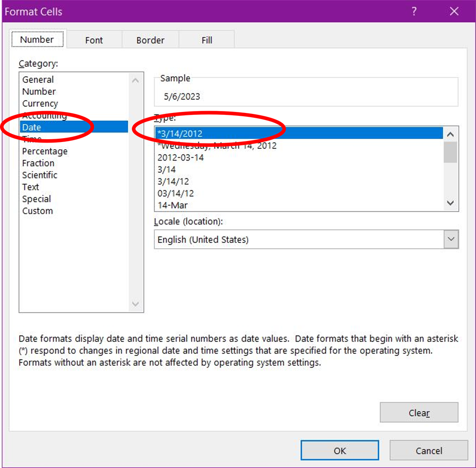Select the Custom category

(x=74, y=211)
